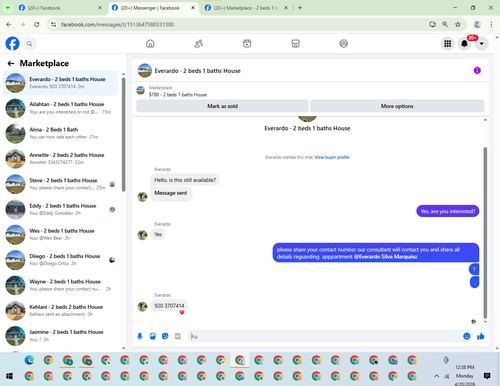Click the @Everardo Silva Marquiez mention
This screenshot has width=500, height=386.
click(x=385, y=257)
